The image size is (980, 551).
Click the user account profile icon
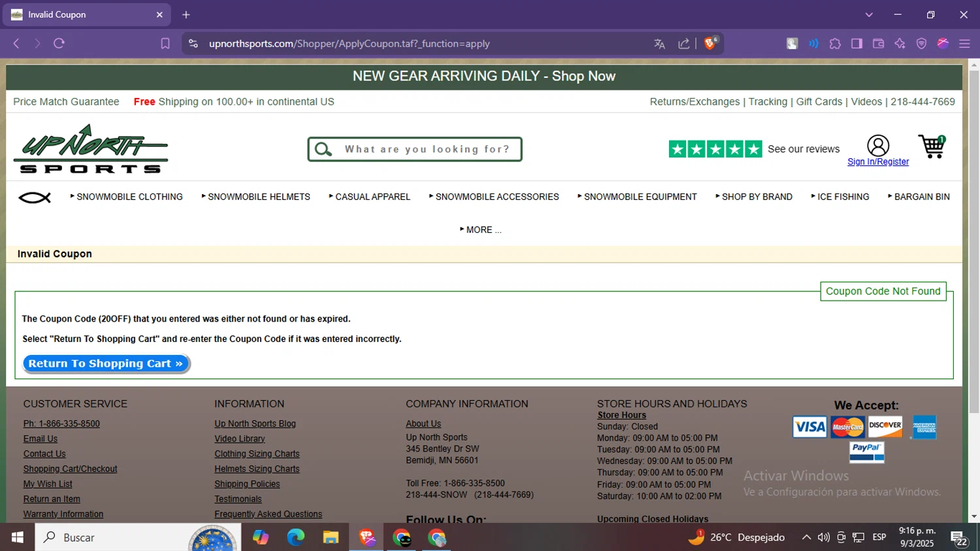(878, 145)
